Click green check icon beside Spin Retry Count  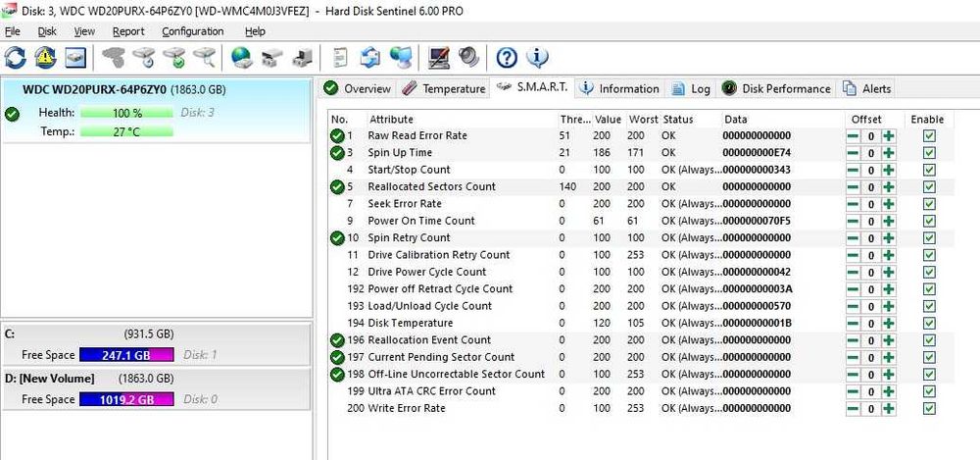(337, 237)
